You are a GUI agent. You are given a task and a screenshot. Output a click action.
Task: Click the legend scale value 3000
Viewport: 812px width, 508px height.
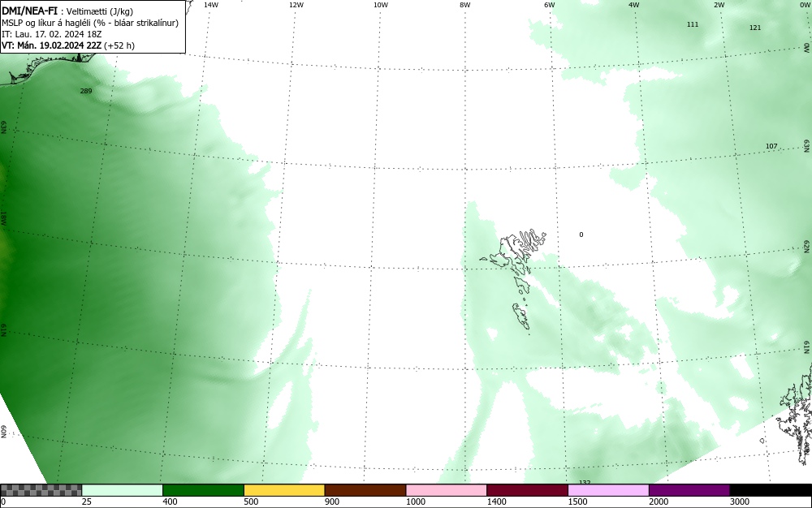coord(740,502)
